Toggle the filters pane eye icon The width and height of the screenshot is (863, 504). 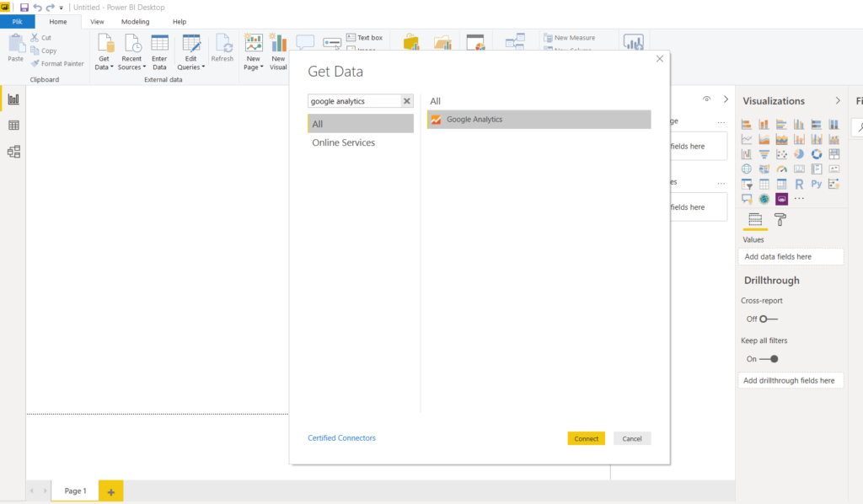(707, 99)
